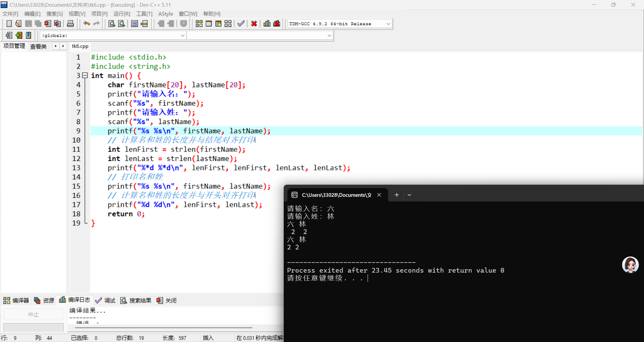The image size is (644, 342).
Task: Open the AStyle menu
Action: pyautogui.click(x=166, y=14)
